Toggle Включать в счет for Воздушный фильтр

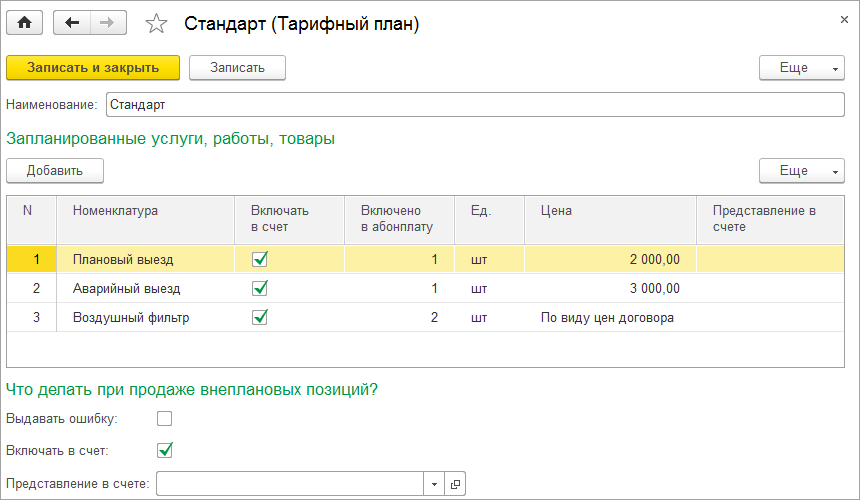(261, 317)
